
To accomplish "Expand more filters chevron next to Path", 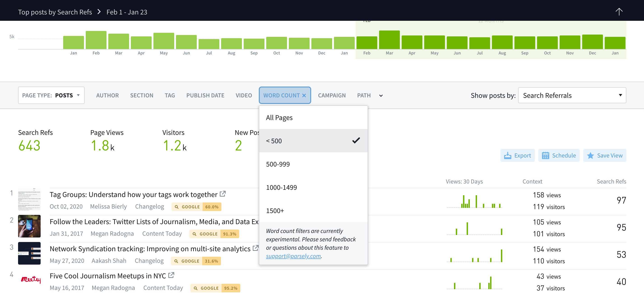I will (381, 96).
